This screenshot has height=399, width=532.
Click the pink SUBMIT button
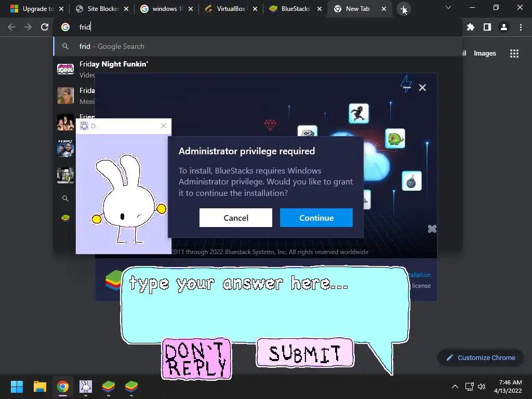(304, 353)
